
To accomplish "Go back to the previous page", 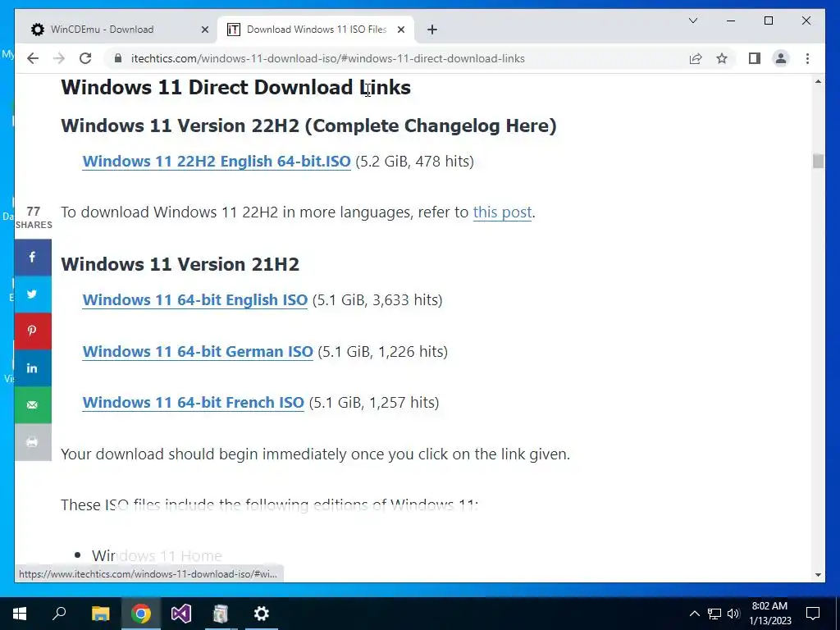I will tap(33, 58).
